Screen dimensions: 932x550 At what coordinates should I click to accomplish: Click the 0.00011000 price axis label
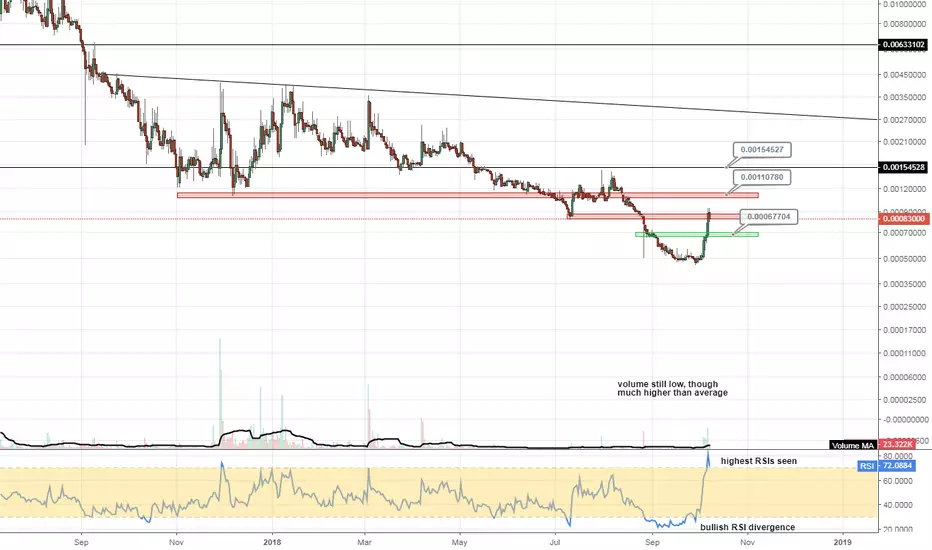[904, 353]
